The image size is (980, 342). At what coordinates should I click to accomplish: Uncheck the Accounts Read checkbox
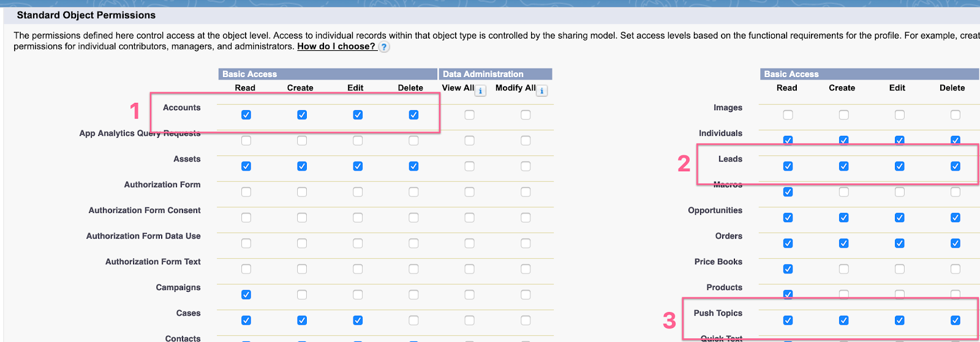pos(246,115)
